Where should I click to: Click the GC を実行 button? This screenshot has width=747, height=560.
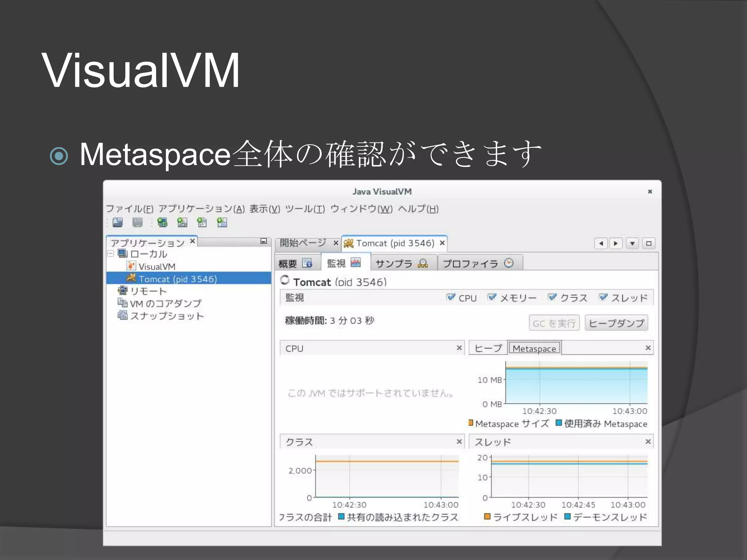tap(554, 323)
